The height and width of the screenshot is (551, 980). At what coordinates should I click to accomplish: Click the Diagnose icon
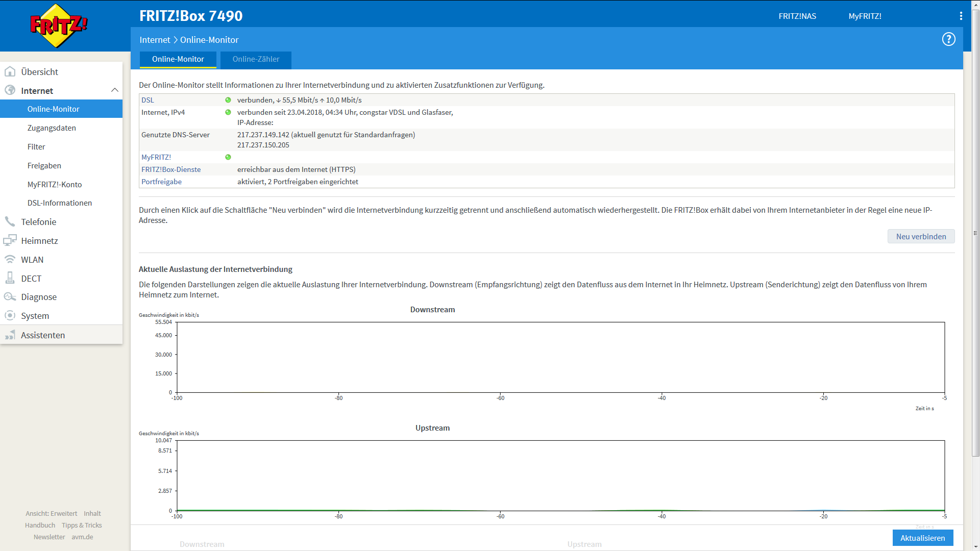10,297
